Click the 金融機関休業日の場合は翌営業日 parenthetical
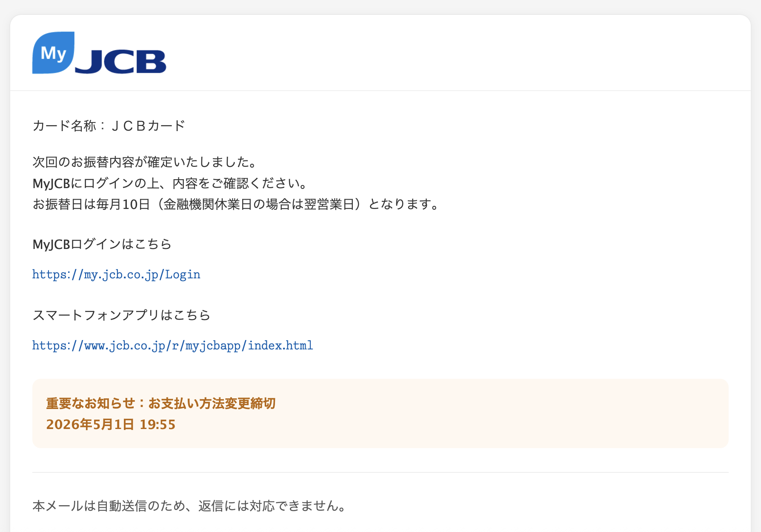The image size is (761, 532). coord(259,204)
